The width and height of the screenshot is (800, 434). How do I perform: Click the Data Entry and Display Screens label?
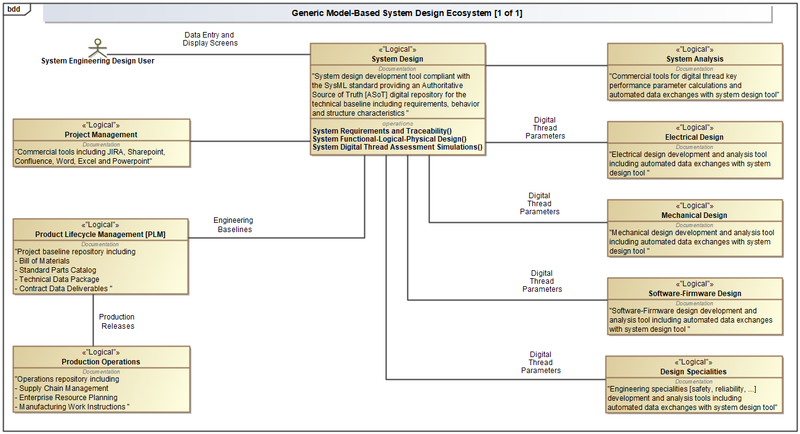[x=211, y=38]
